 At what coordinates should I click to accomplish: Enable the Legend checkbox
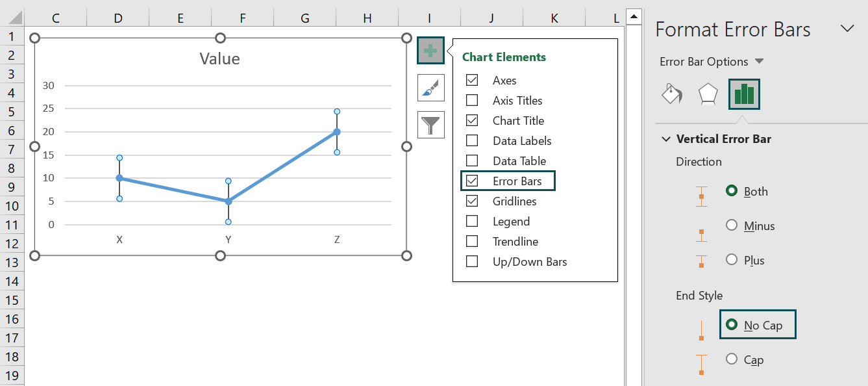(472, 221)
